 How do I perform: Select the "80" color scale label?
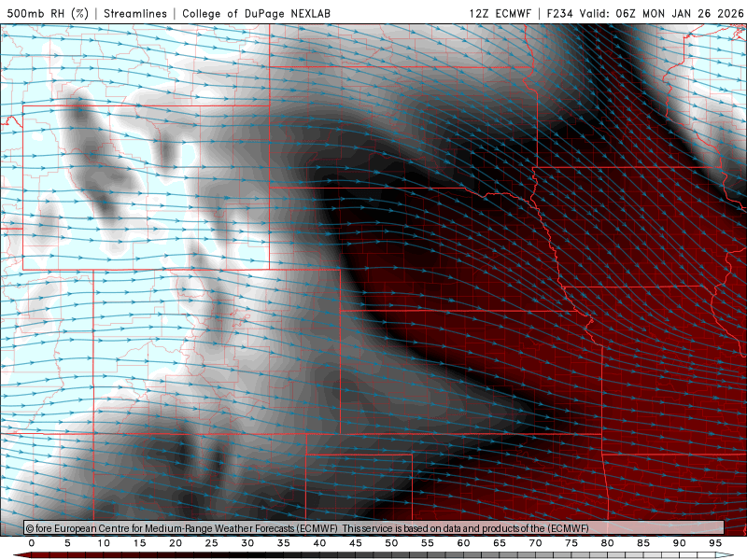608,543
